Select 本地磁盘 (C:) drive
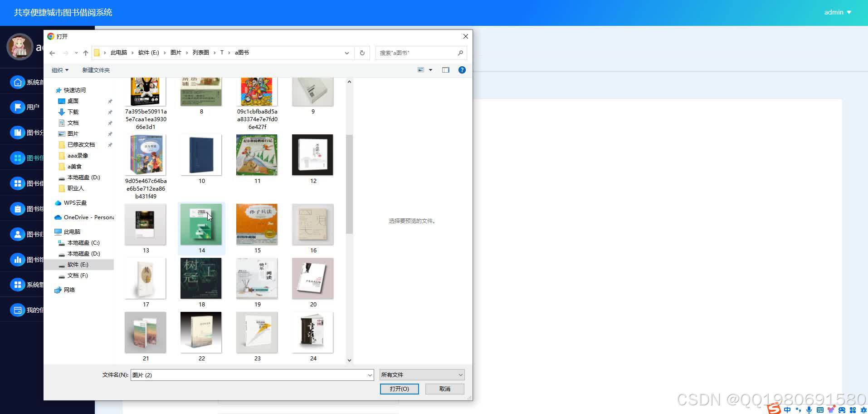This screenshot has height=414, width=868. point(83,243)
